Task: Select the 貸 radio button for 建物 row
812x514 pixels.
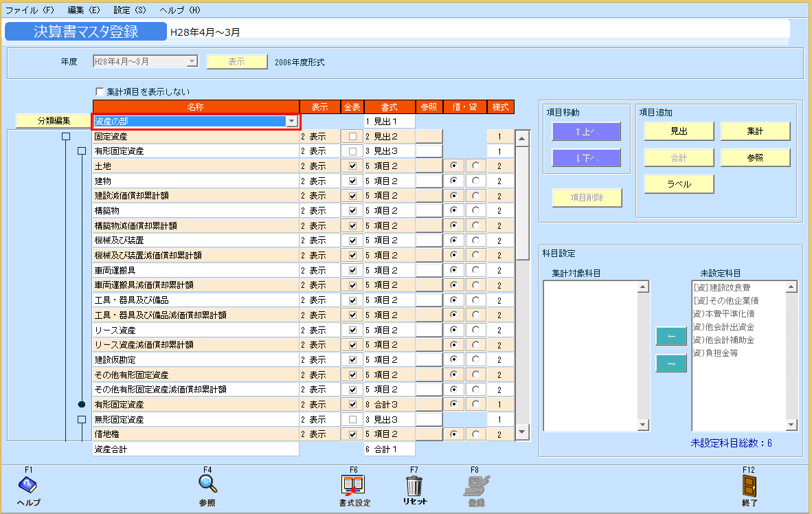Action: [x=476, y=181]
